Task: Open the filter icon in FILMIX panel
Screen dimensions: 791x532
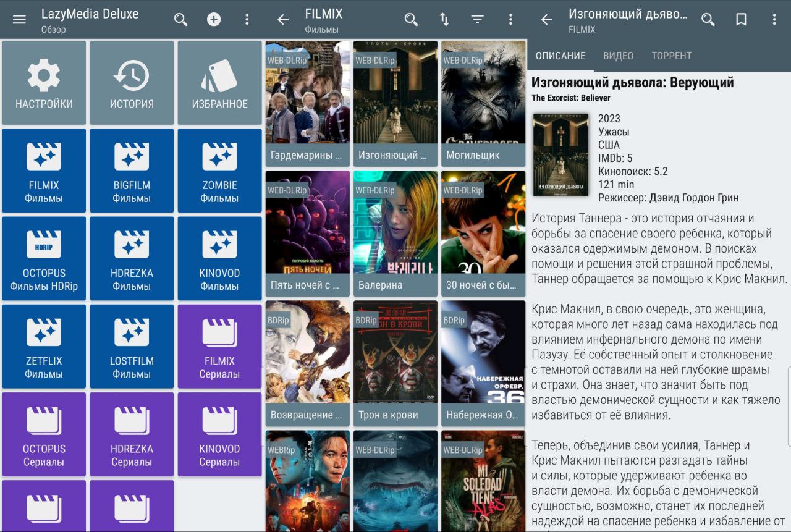Action: tap(478, 19)
